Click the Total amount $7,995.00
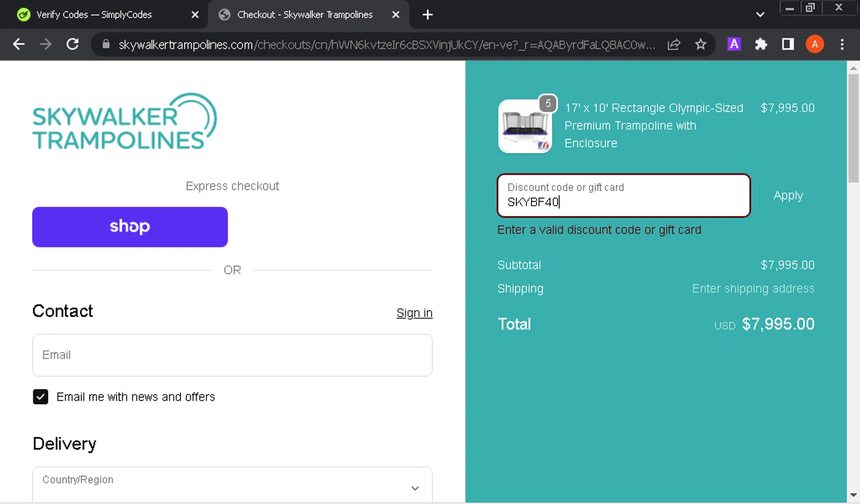 pos(778,325)
